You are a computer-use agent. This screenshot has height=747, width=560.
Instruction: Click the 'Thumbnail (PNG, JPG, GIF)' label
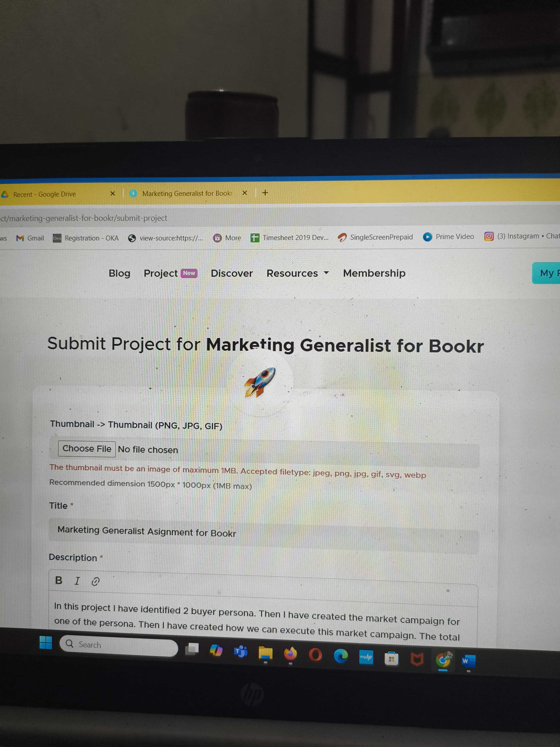(165, 425)
